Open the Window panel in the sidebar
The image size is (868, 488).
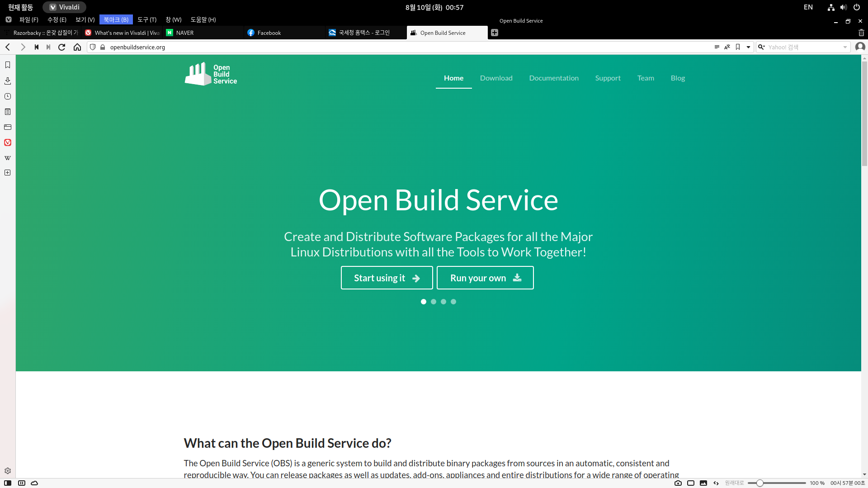click(8, 127)
